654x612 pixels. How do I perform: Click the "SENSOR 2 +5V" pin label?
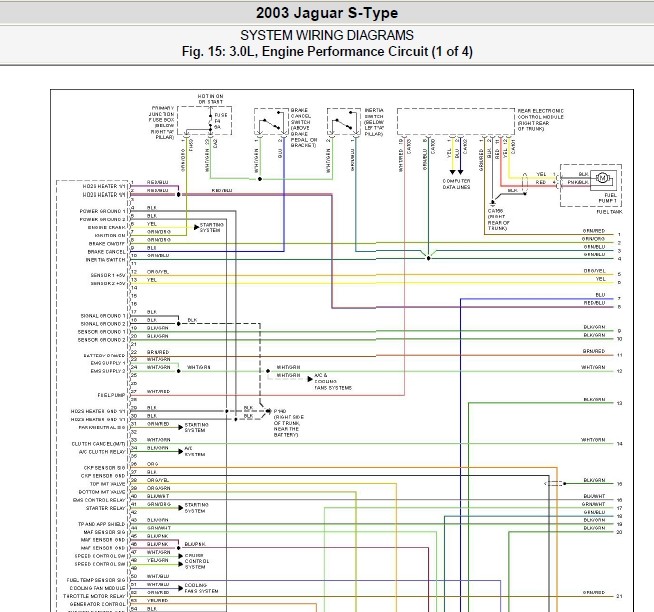pyautogui.click(x=108, y=283)
